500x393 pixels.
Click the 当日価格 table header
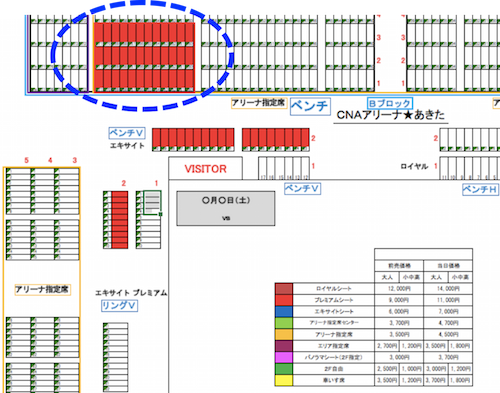(x=448, y=266)
